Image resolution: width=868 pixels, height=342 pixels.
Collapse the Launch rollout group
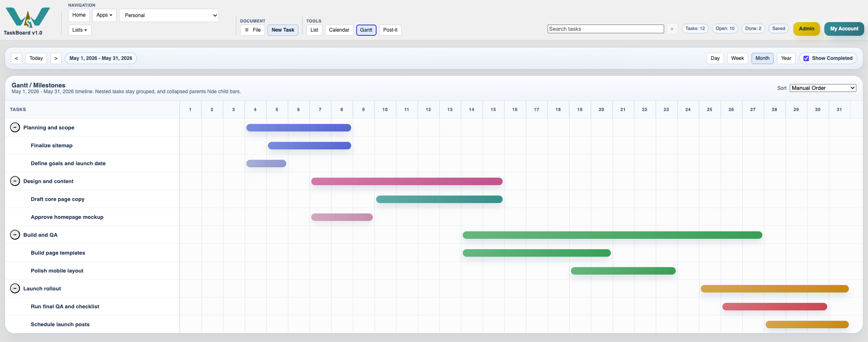pyautogui.click(x=15, y=288)
